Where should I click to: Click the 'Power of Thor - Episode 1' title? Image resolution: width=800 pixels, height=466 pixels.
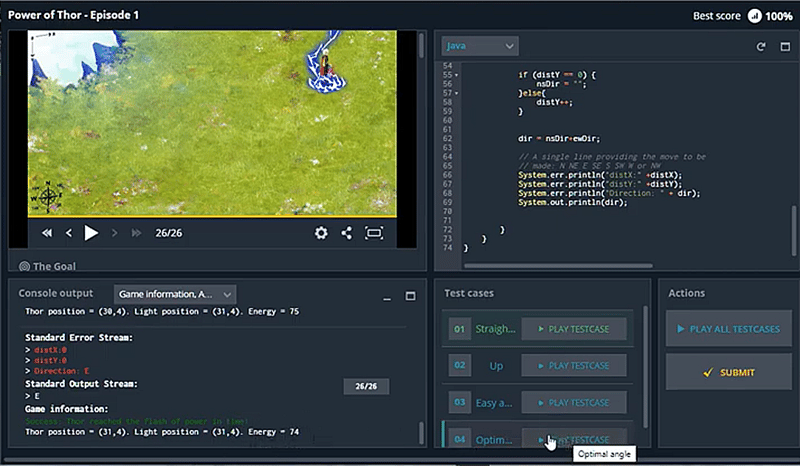pyautogui.click(x=73, y=15)
